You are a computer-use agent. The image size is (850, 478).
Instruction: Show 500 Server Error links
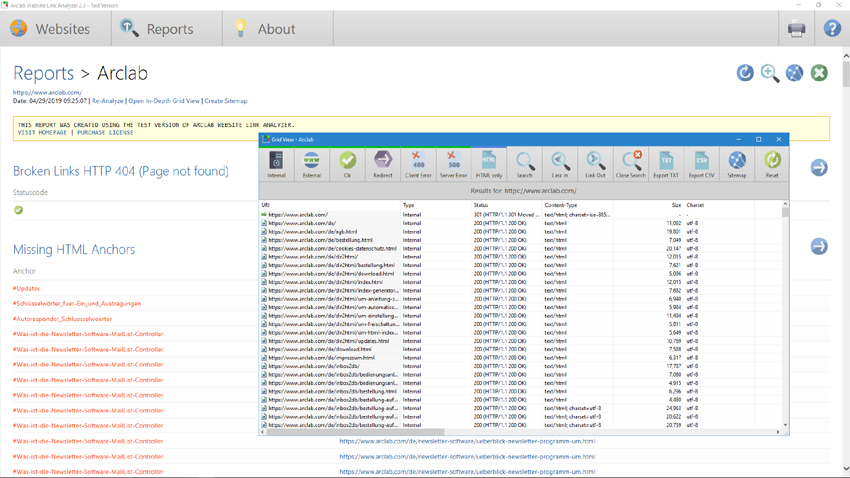(x=453, y=164)
